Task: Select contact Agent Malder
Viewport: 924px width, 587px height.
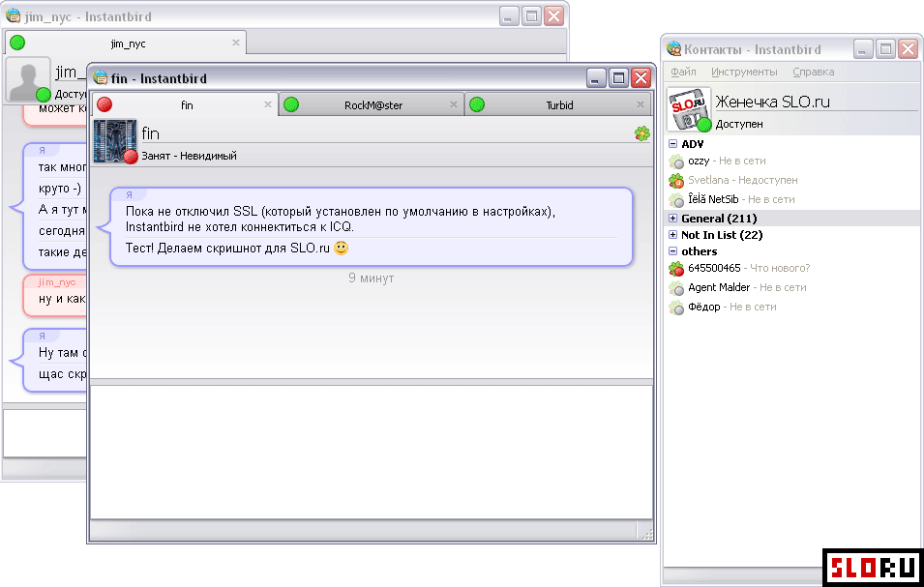Action: click(792, 288)
